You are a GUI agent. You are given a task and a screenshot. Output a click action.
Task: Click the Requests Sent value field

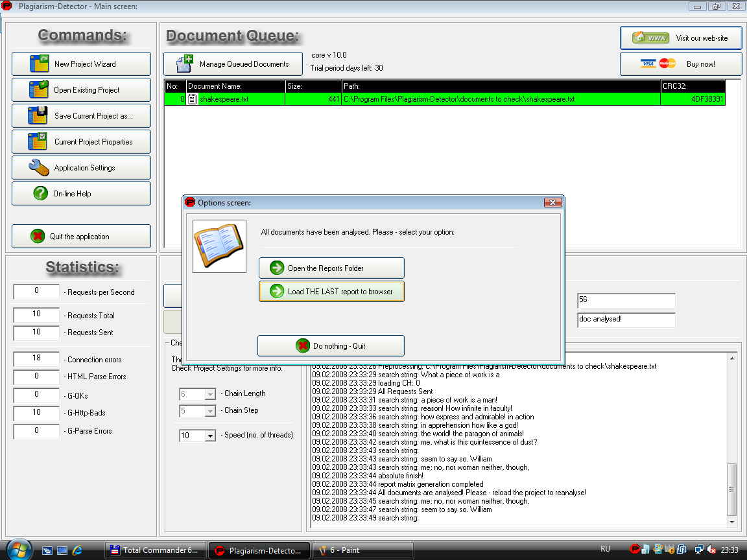(37, 333)
